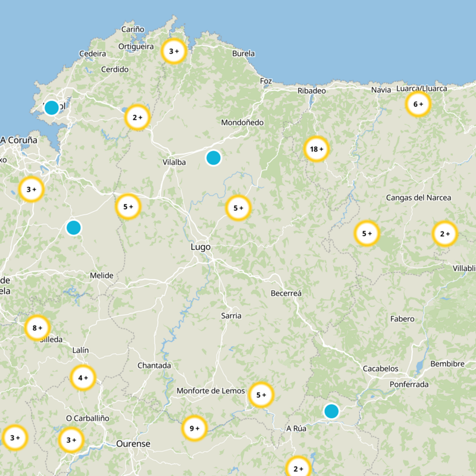
Task: Open the 3 + cluster at far bottom-left edge
Action: coord(14,438)
